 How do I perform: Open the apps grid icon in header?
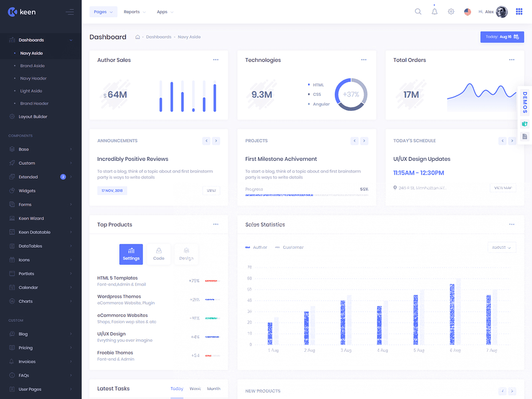pyautogui.click(x=519, y=12)
